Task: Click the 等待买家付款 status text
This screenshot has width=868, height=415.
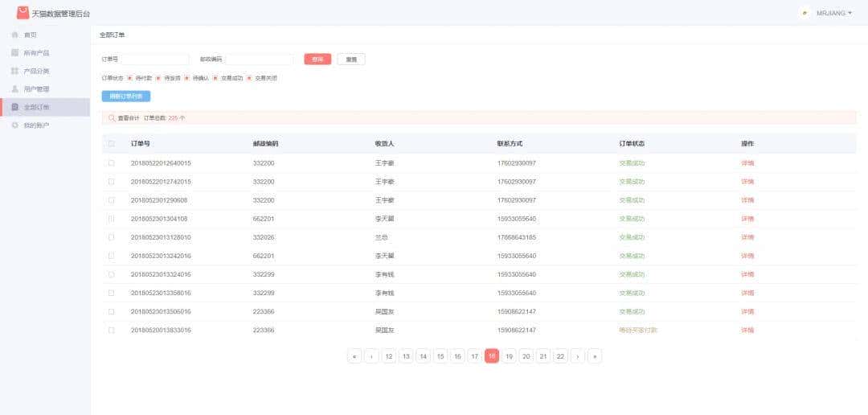Action: pyautogui.click(x=638, y=331)
